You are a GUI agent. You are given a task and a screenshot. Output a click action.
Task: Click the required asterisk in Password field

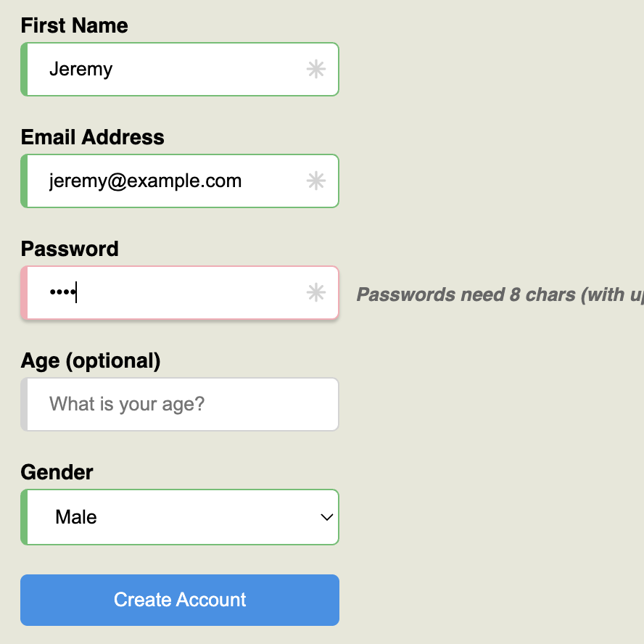point(315,293)
